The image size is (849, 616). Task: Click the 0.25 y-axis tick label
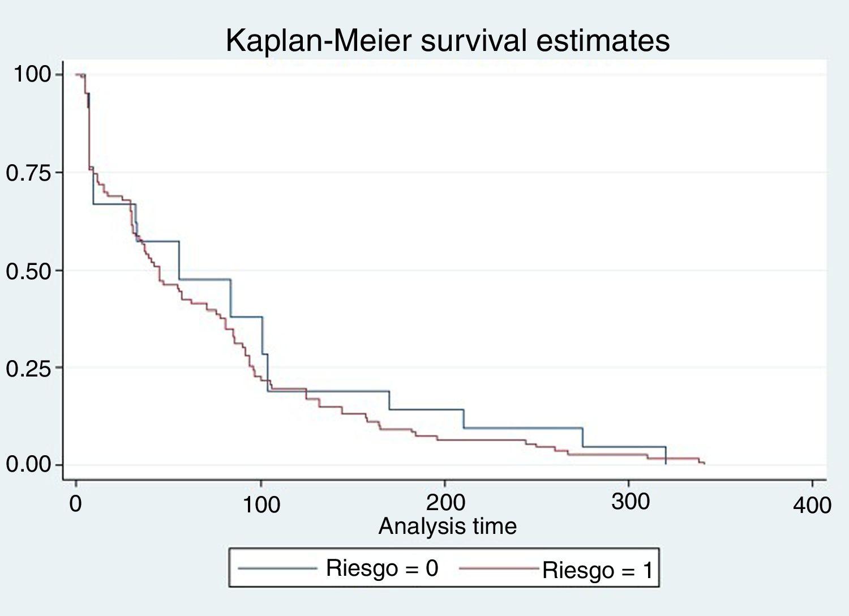pos(28,369)
